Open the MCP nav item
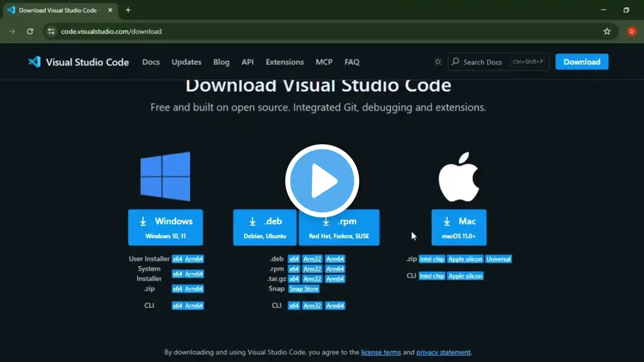644x362 pixels. [x=324, y=62]
